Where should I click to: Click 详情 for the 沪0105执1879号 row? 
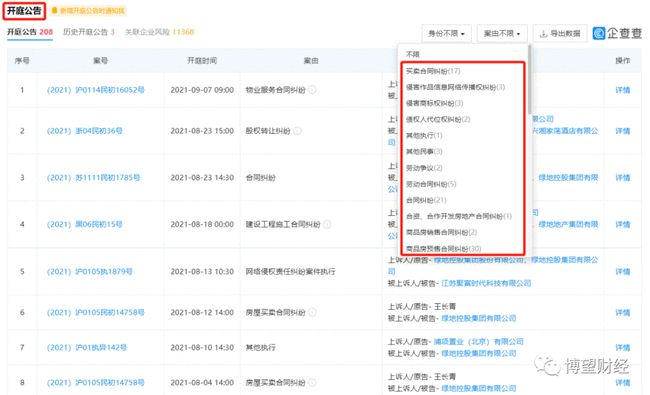tap(623, 271)
